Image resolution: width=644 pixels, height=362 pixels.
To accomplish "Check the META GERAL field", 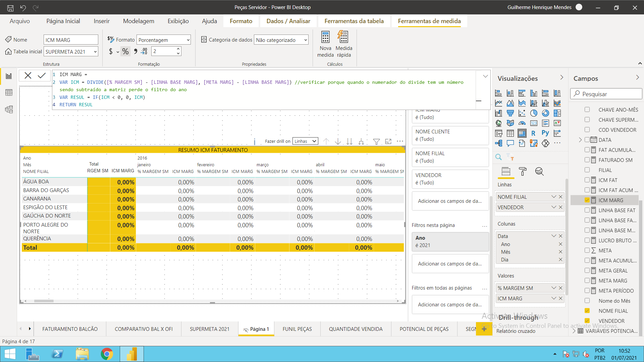I will 587,270.
